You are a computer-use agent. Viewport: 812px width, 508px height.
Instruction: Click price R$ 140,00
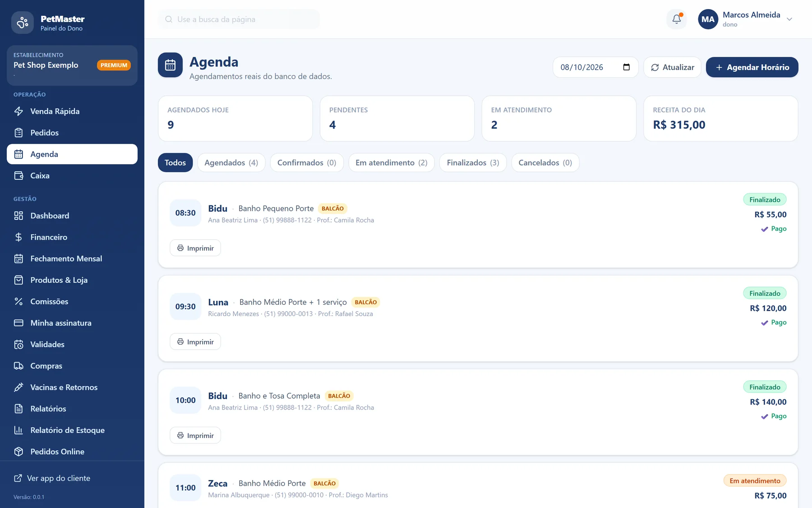[x=768, y=402]
